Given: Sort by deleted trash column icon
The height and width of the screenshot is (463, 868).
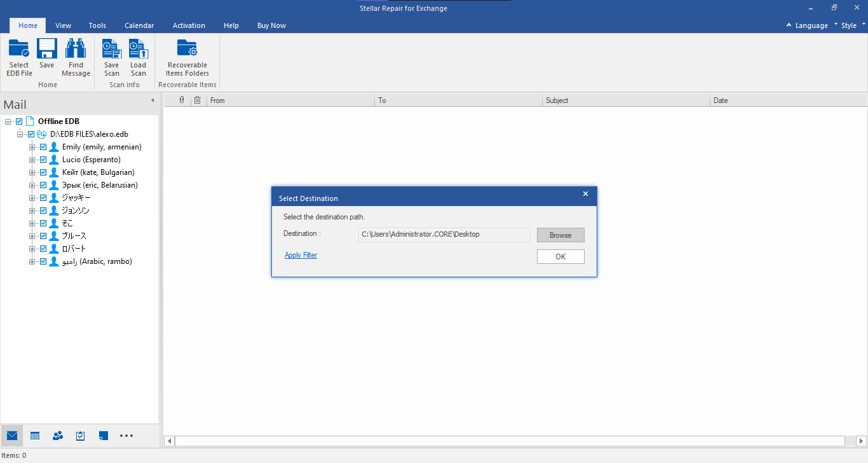Looking at the screenshot, I should pyautogui.click(x=198, y=100).
